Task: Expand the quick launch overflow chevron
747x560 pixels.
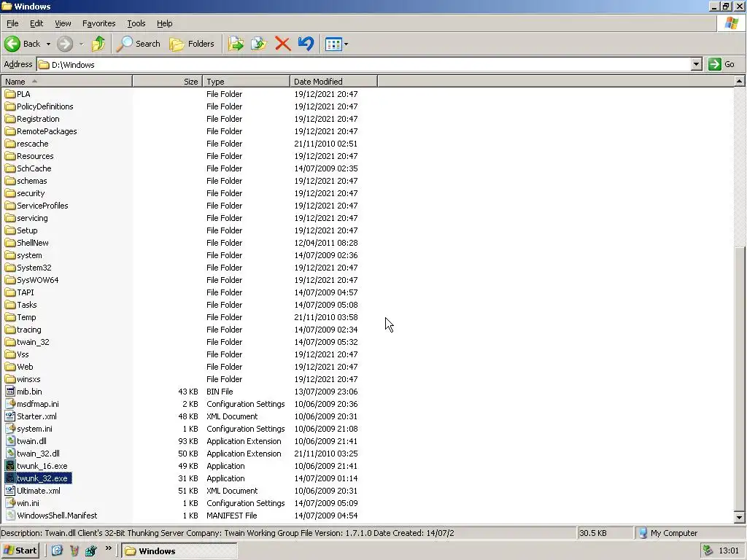Action: 108,548
